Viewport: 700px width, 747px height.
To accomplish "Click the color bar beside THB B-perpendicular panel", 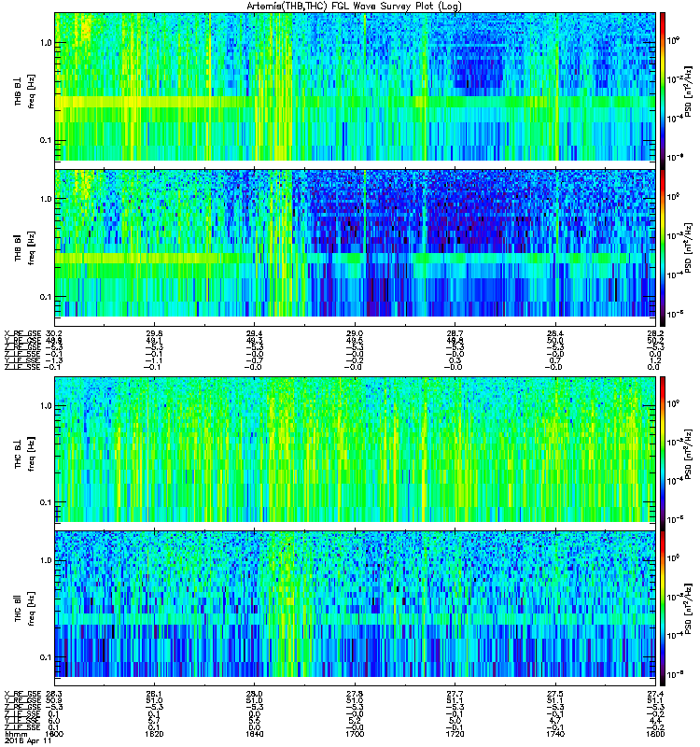I will (663, 91).
